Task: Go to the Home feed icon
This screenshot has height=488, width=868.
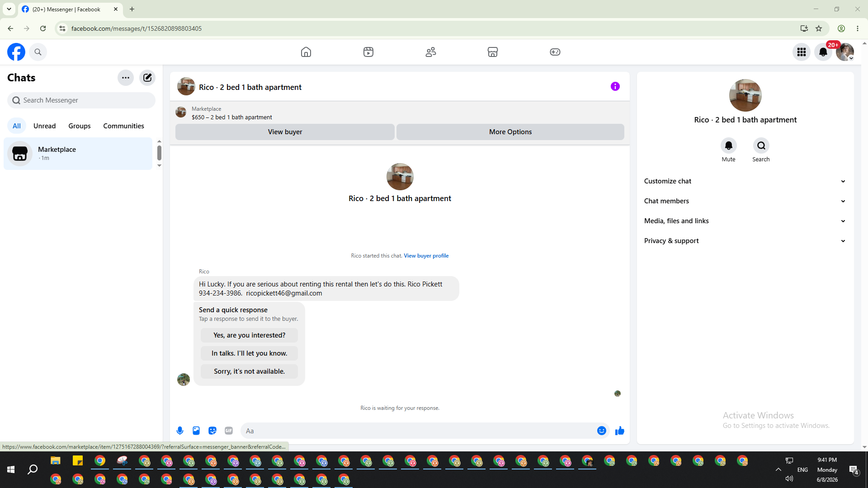Action: (306, 52)
